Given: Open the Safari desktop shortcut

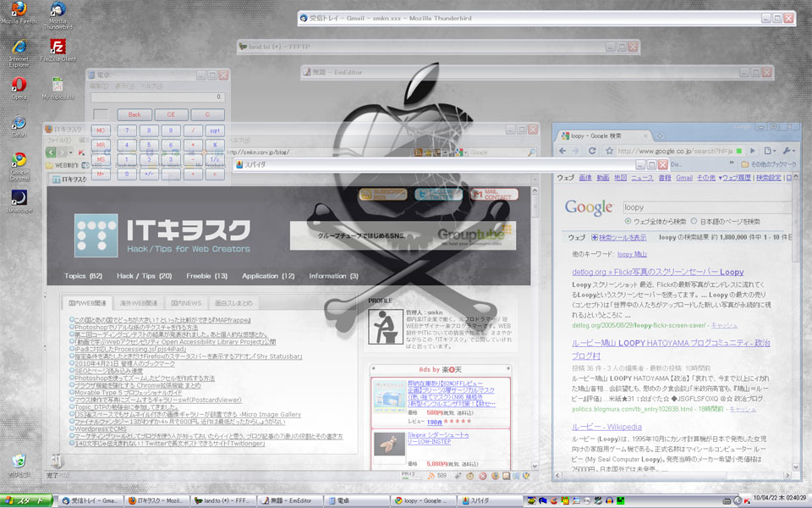Looking at the screenshot, I should tap(19, 124).
